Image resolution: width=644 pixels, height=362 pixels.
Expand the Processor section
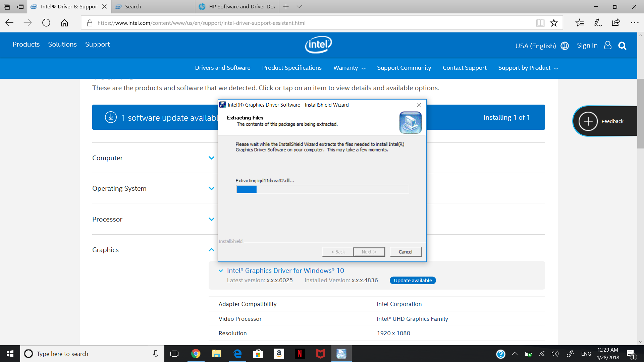click(211, 219)
